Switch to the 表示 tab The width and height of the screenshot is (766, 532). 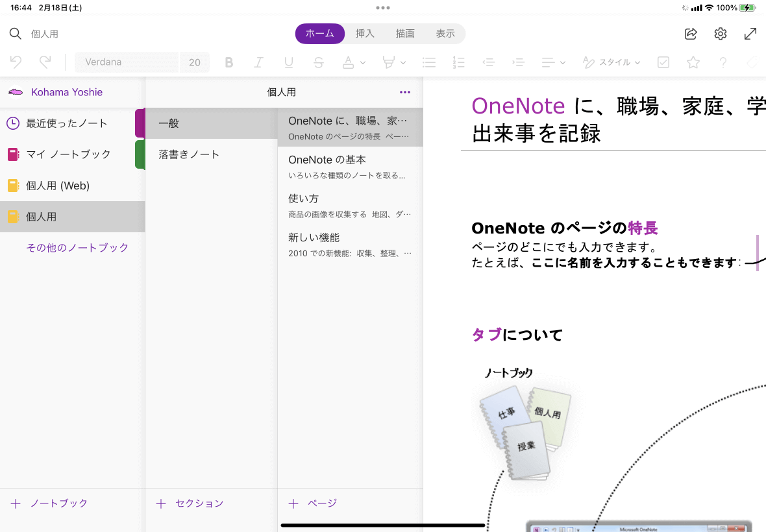445,34
